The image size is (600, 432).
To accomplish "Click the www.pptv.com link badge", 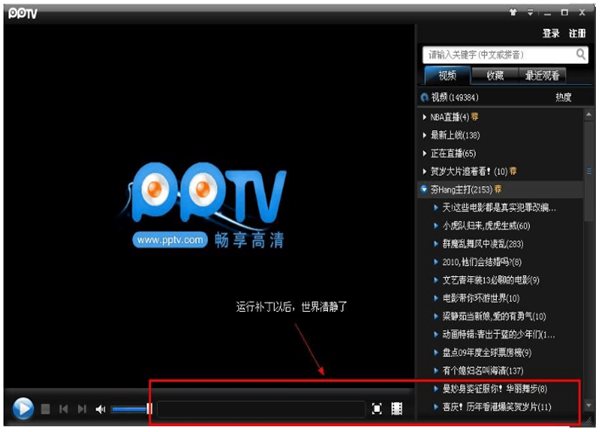I will point(170,240).
